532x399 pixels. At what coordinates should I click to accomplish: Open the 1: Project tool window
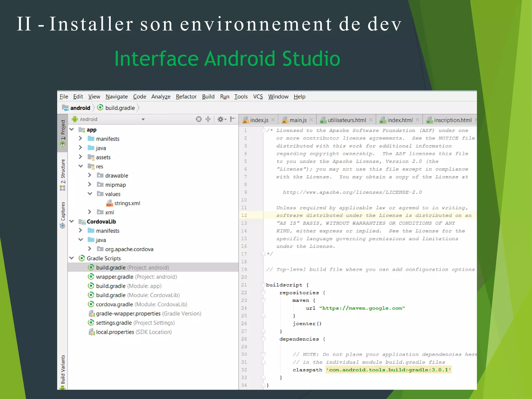tap(63, 133)
